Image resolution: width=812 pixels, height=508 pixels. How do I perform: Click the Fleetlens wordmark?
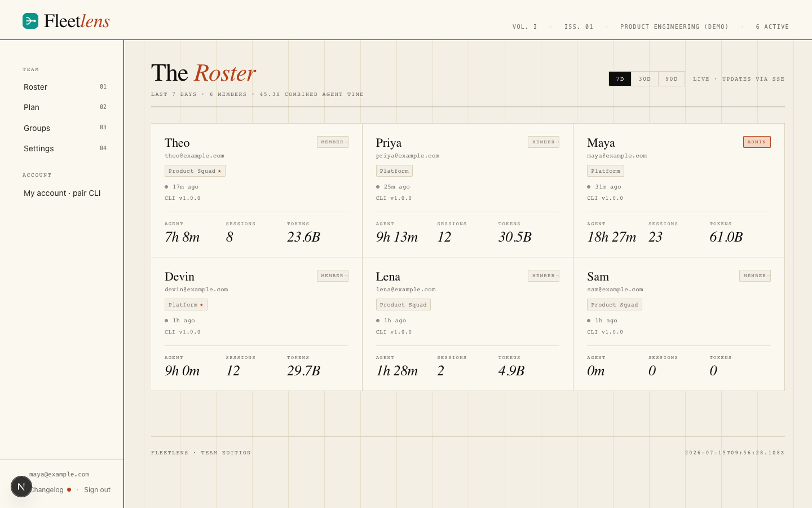tap(77, 21)
